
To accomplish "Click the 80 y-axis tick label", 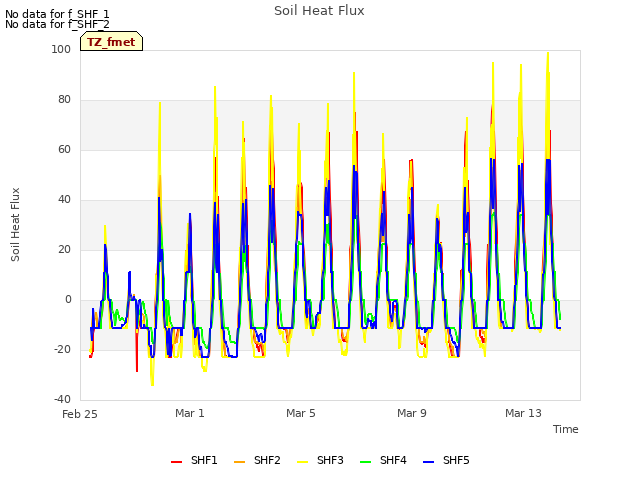I will point(64,100).
